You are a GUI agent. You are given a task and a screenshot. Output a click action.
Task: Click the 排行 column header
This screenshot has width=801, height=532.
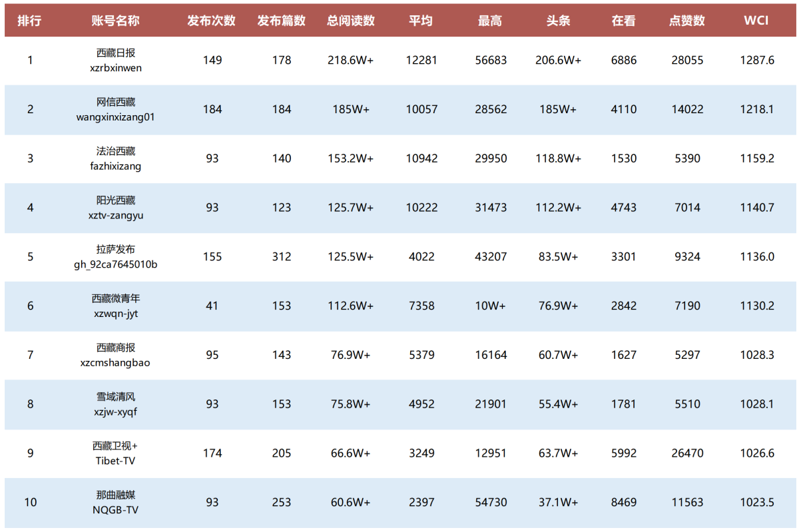29,21
